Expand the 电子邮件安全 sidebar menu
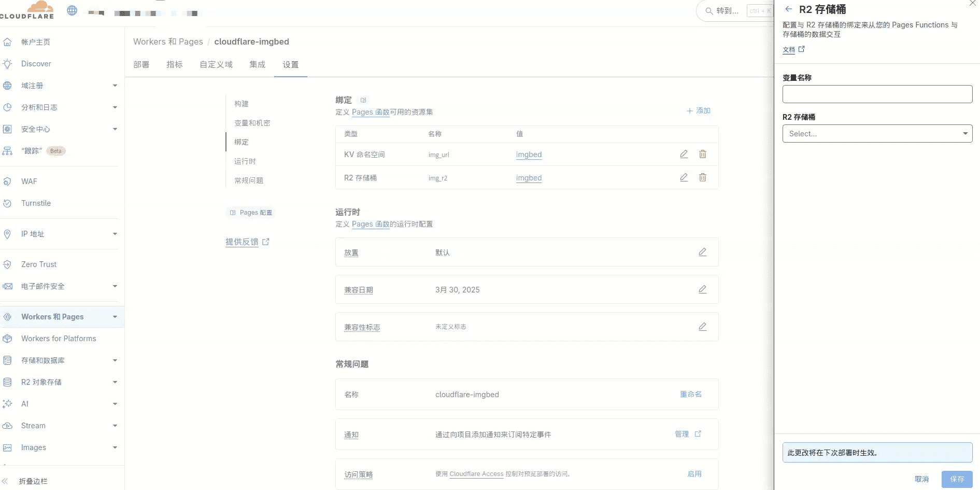This screenshot has height=490, width=980. pyautogui.click(x=115, y=286)
